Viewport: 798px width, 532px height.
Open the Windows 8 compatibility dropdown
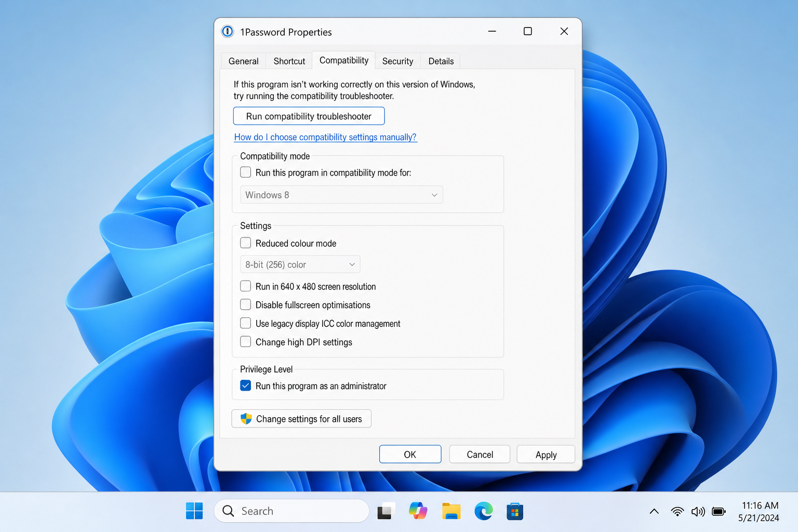pyautogui.click(x=341, y=195)
